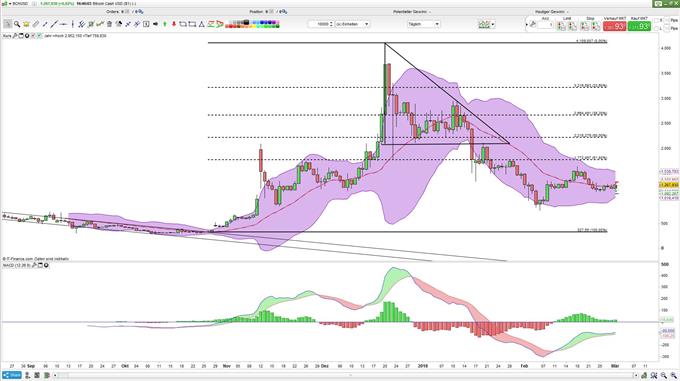This screenshot has width=680, height=381.
Task: Select the triangle drawing tool
Action: (202, 24)
